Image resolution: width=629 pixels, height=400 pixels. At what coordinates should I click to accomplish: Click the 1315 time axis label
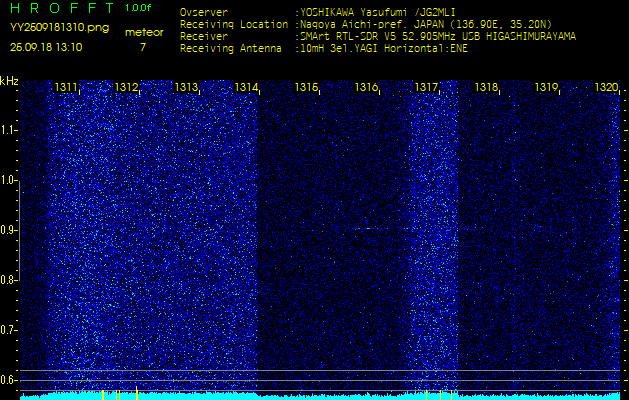pos(306,87)
